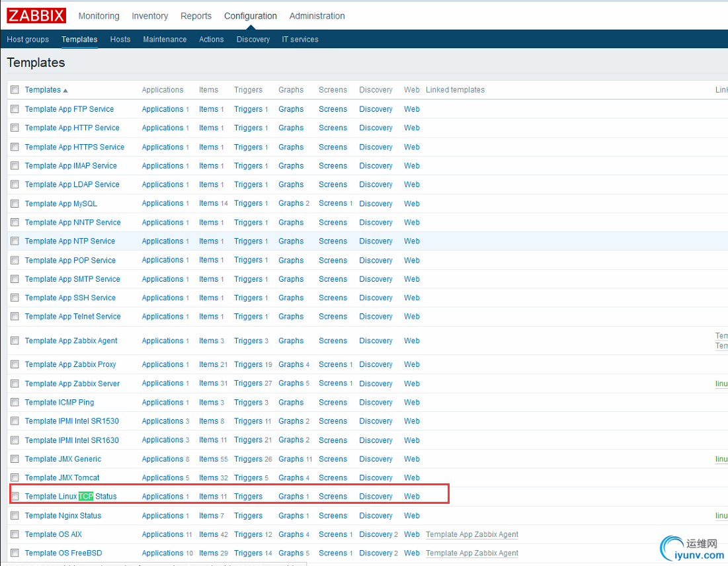Screen dimensions: 728x566
Task: View Screens of Template OS FreeBSD
Action: pyautogui.click(x=333, y=553)
